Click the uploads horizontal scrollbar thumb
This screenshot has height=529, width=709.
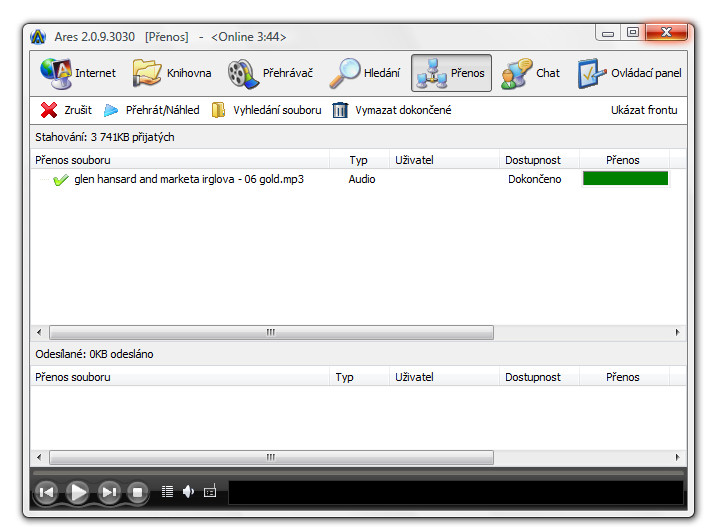tap(271, 457)
